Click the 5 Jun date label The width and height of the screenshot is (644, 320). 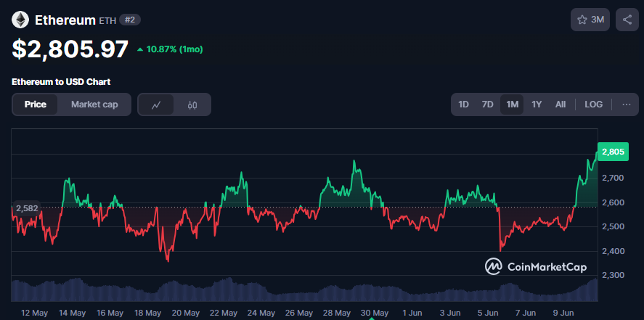coord(489,313)
